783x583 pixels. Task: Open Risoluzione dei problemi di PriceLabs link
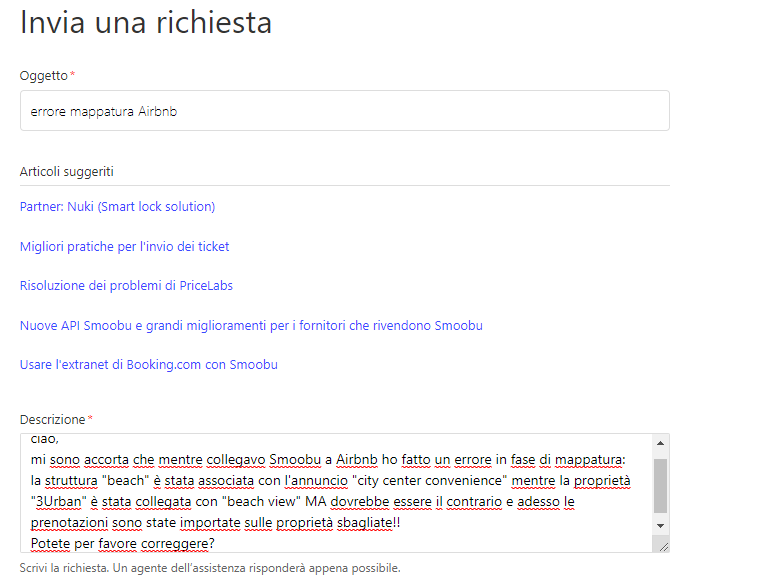126,285
